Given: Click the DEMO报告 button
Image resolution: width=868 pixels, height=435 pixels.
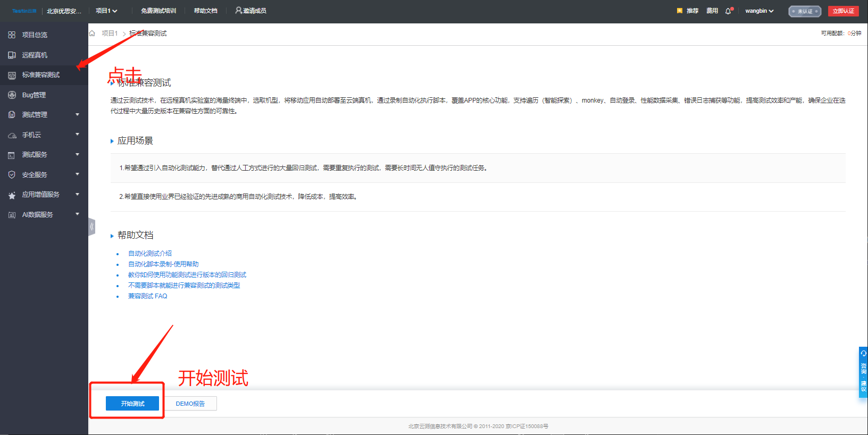Looking at the screenshot, I should pyautogui.click(x=190, y=404).
